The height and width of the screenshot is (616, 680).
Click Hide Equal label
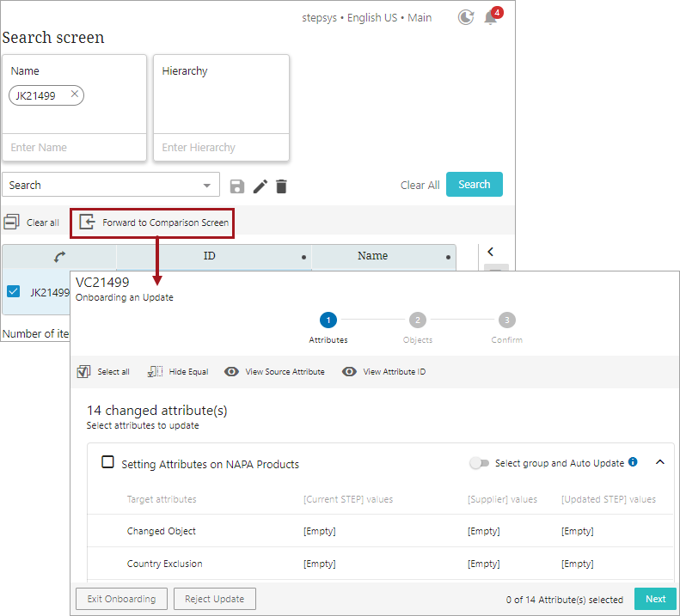point(188,371)
